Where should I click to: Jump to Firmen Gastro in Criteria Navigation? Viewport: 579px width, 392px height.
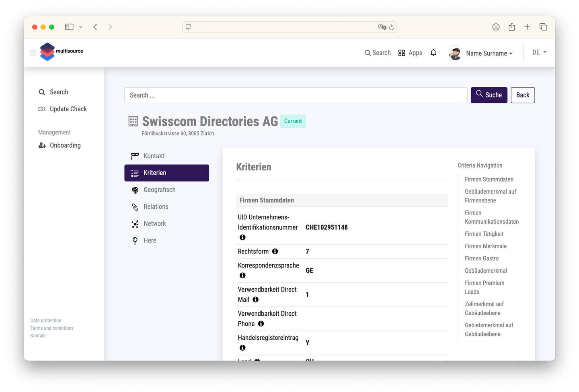pyautogui.click(x=481, y=258)
